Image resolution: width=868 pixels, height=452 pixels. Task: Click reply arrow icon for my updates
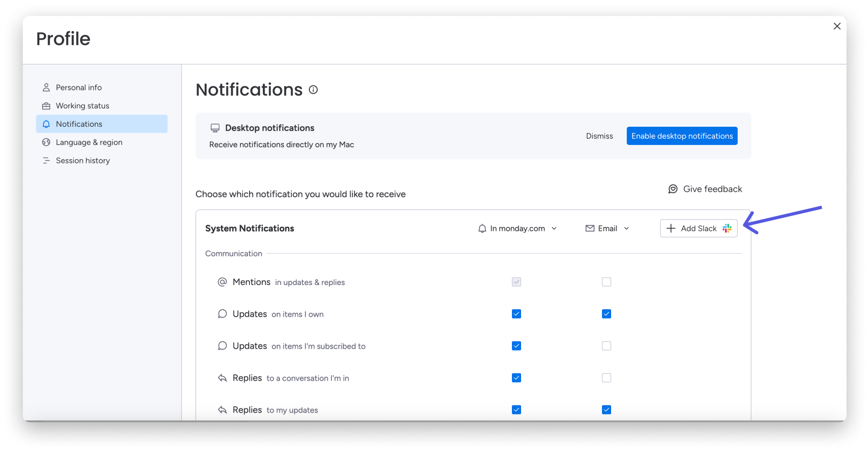222,410
